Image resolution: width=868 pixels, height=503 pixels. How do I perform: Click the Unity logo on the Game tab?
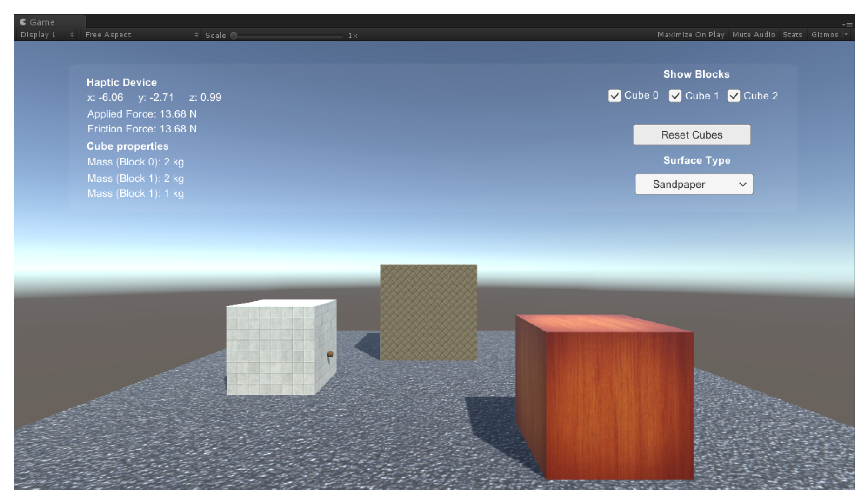pos(23,22)
